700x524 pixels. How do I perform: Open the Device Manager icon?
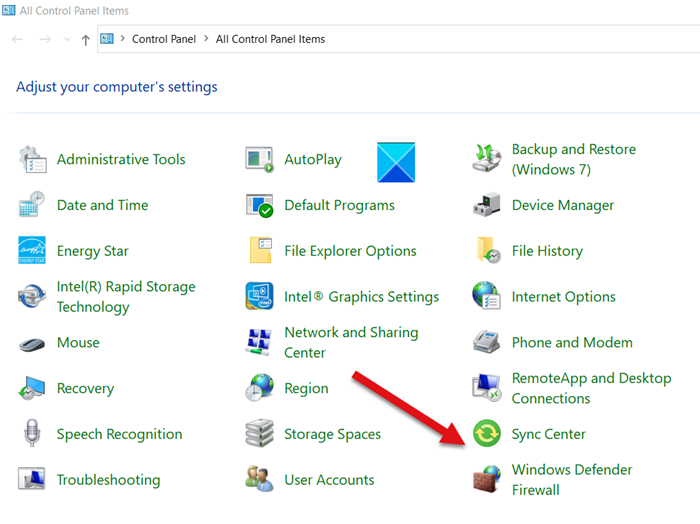[x=487, y=205]
